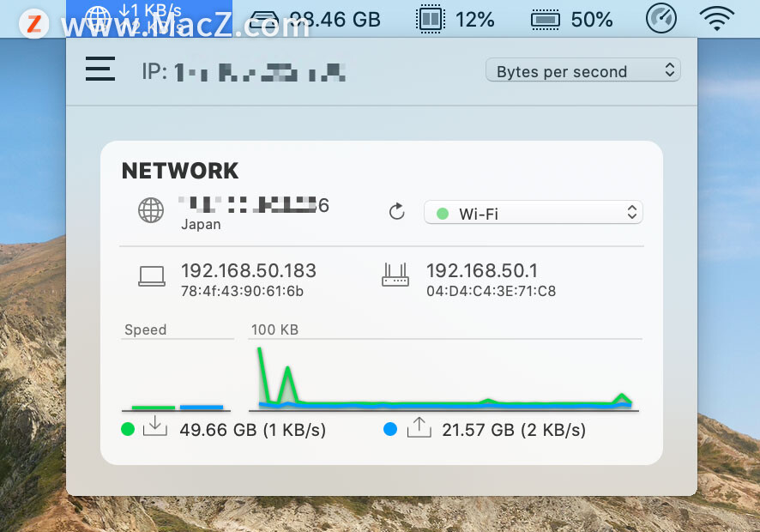Click the refresh public IP icon
Screen dimensions: 760x532
(x=396, y=211)
